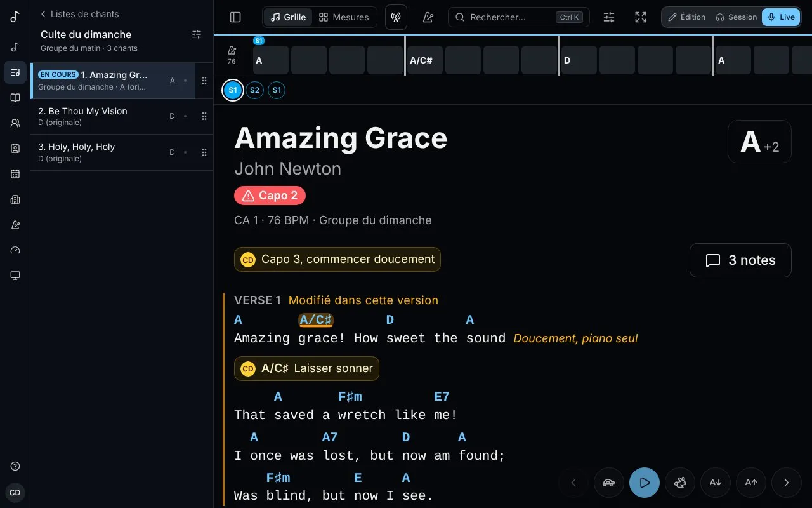Select Live mode
This screenshot has height=508, width=812.
pyautogui.click(x=781, y=17)
